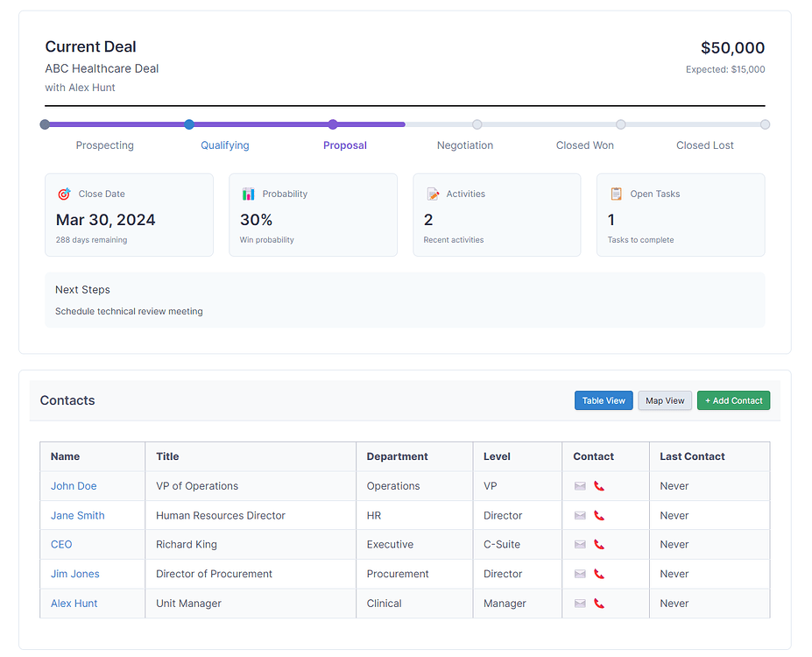The image size is (812, 657).
Task: Email Jim Jones via the envelope icon
Action: coord(581,574)
